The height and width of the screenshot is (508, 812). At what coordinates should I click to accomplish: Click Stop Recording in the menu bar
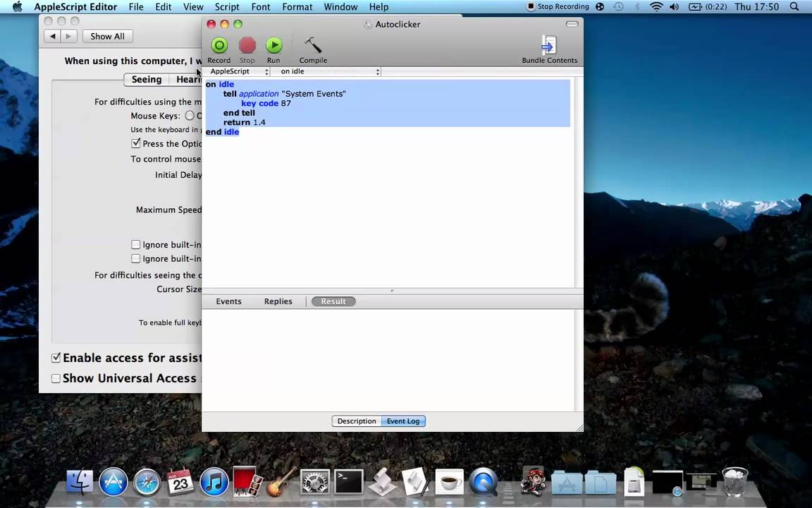point(558,7)
